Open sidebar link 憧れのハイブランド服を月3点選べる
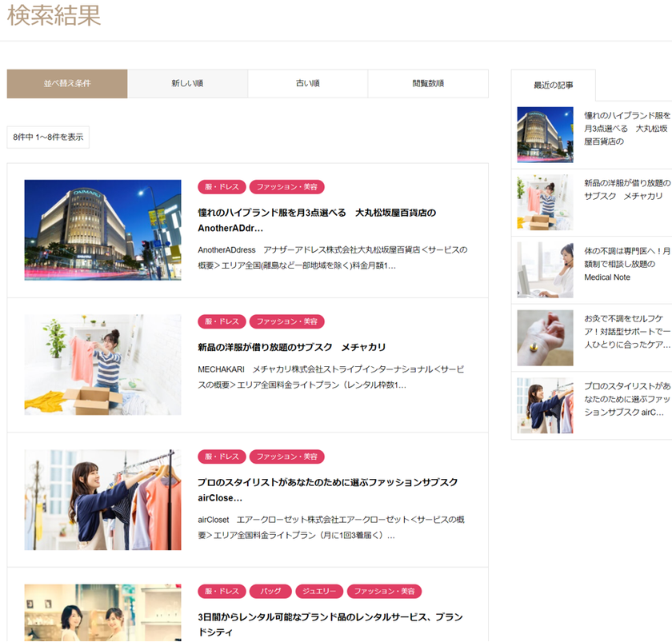This screenshot has height=642, width=672. 627,128
